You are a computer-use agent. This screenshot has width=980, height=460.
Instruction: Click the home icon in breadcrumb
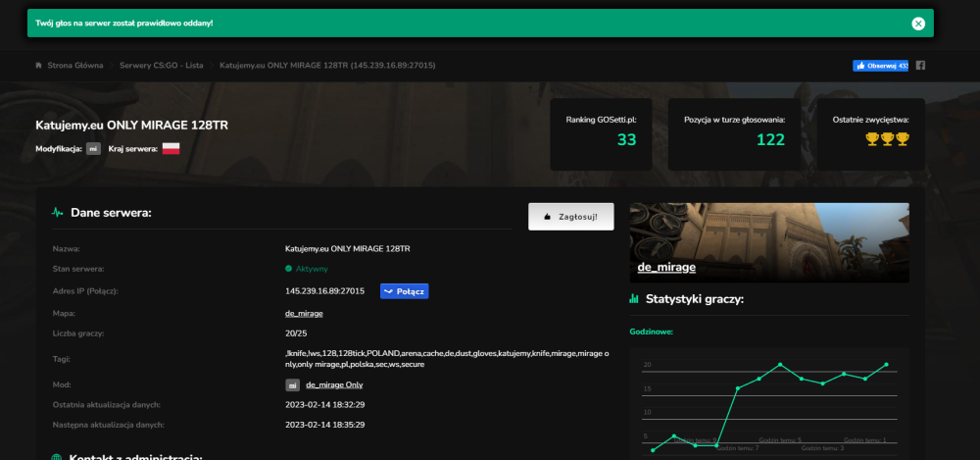(x=39, y=65)
